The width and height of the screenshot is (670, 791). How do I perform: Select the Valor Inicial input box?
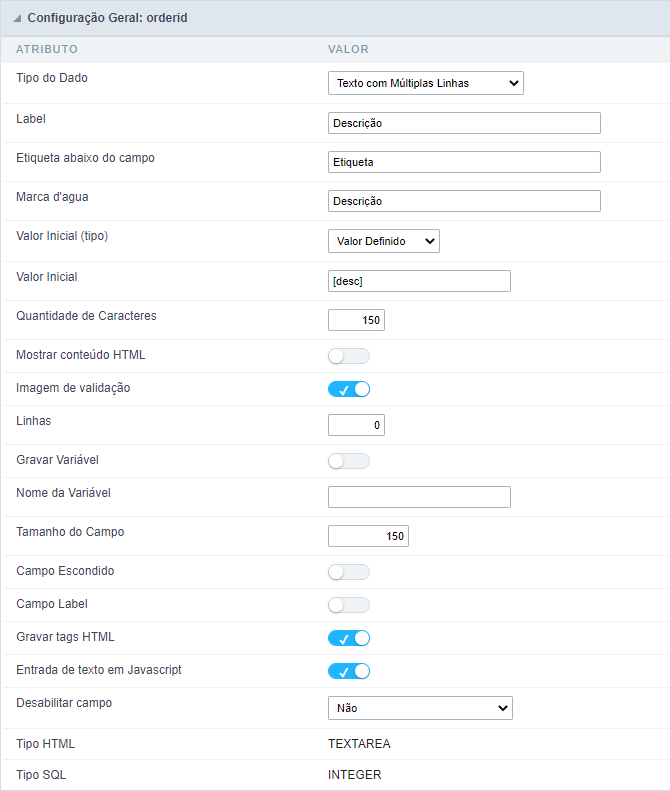419,281
